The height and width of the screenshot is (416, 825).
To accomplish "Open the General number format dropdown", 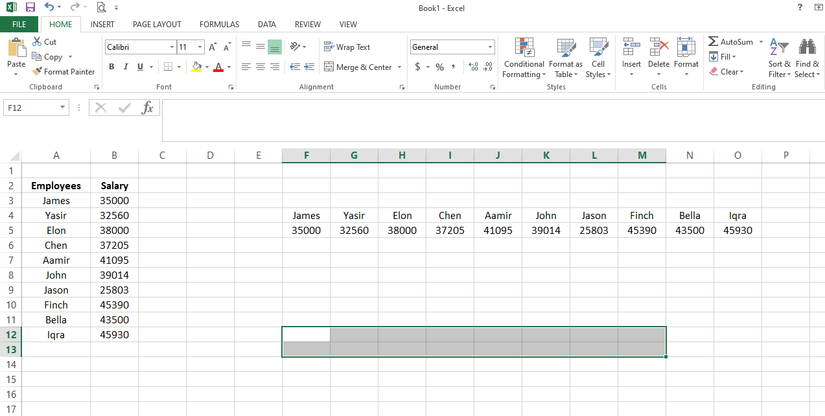I will [x=490, y=47].
